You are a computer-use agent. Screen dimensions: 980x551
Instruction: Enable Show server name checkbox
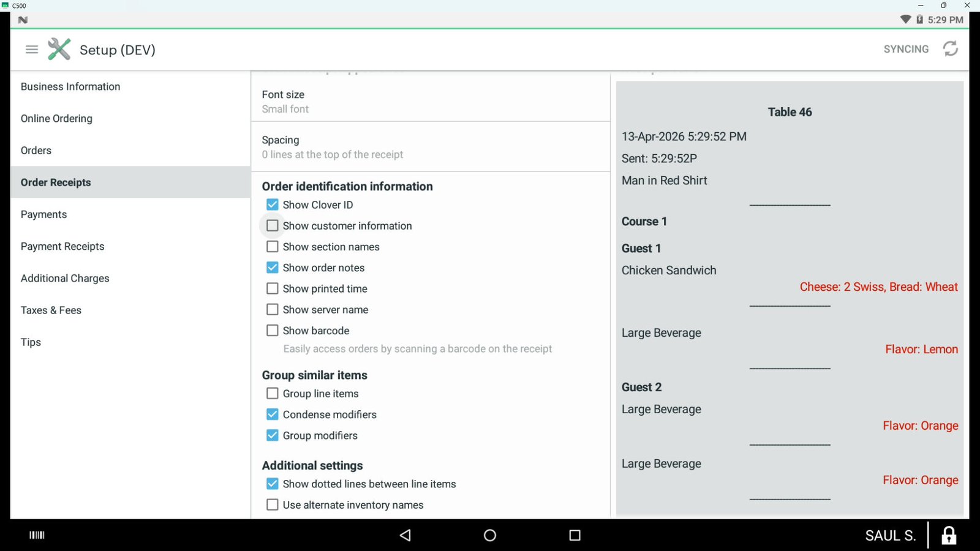(273, 310)
